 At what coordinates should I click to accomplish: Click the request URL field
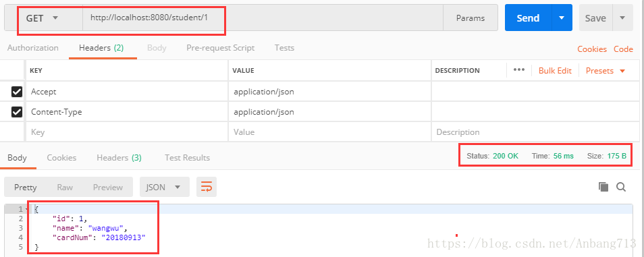[x=263, y=18]
